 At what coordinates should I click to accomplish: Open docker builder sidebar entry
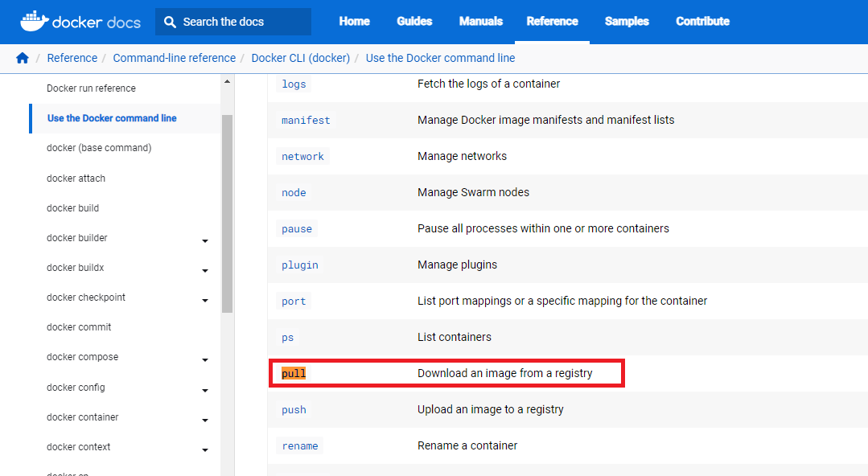click(77, 238)
